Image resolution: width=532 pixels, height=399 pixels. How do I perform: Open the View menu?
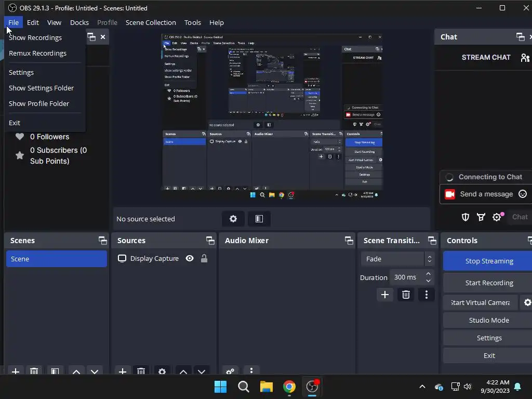click(x=54, y=22)
